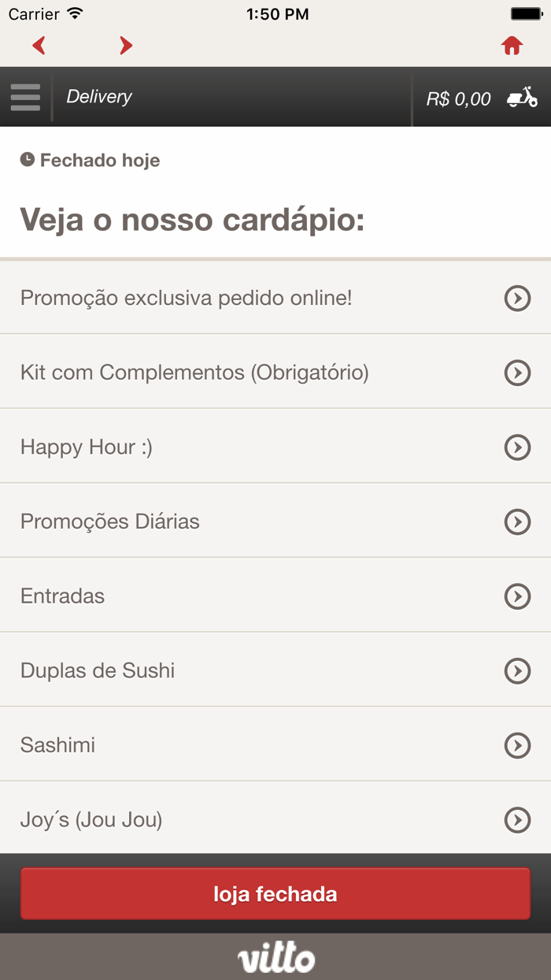The width and height of the screenshot is (551, 980).
Task: Click the Wi-Fi icon in status bar
Action: (x=75, y=13)
